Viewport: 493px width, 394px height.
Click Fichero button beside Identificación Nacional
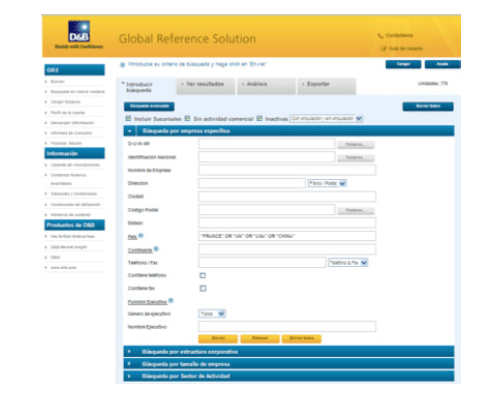click(x=356, y=158)
